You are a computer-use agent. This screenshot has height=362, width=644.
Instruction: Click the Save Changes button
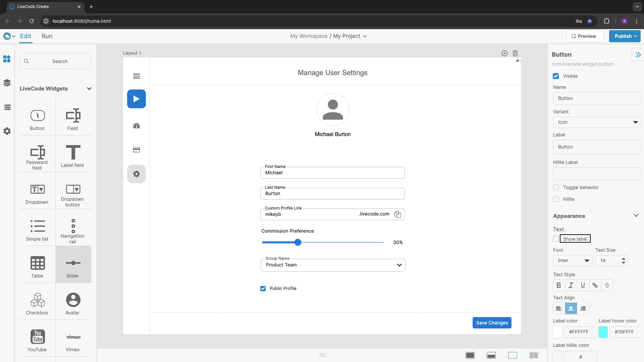click(492, 323)
